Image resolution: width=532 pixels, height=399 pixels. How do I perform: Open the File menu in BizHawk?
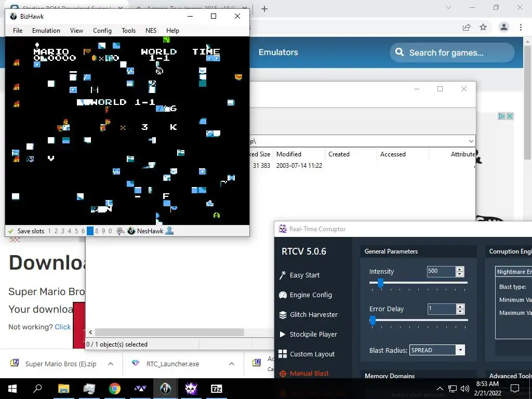click(x=18, y=31)
